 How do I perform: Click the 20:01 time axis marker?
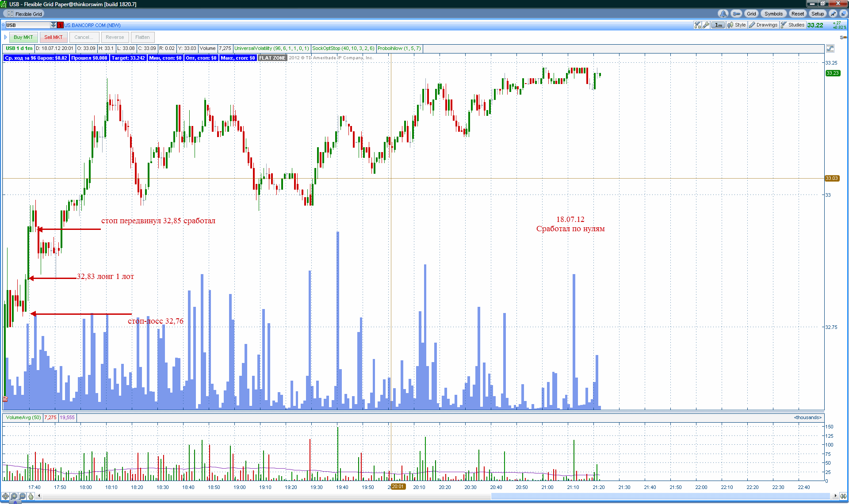pyautogui.click(x=398, y=487)
